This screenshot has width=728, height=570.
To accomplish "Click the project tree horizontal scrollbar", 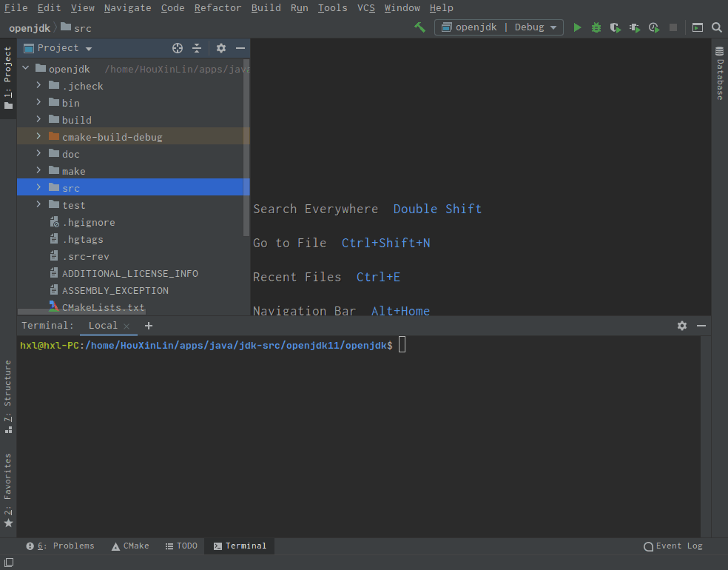I will pos(81,312).
